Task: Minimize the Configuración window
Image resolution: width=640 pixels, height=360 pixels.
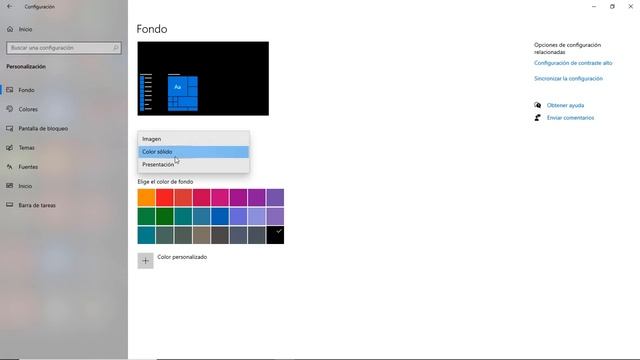Action: coord(594,7)
